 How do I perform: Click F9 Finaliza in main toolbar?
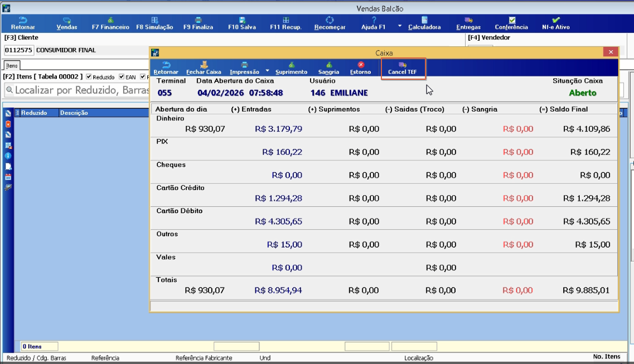tap(198, 23)
